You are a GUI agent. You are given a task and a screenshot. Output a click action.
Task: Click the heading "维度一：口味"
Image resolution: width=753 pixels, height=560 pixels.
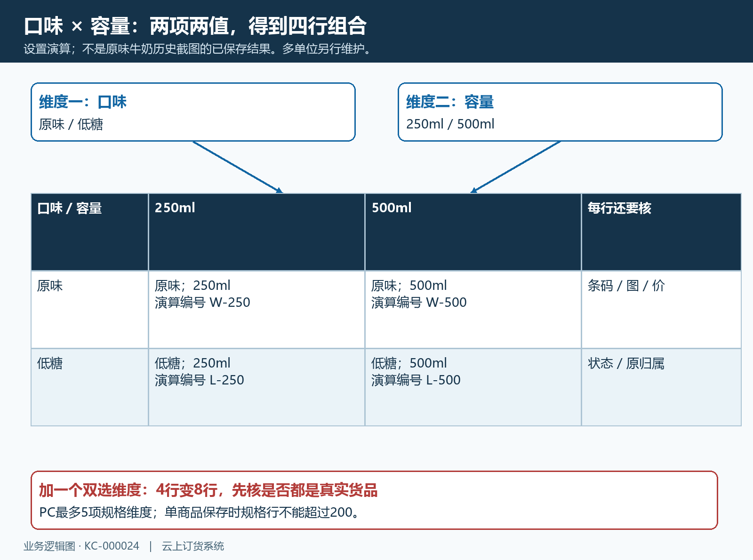coord(83,102)
